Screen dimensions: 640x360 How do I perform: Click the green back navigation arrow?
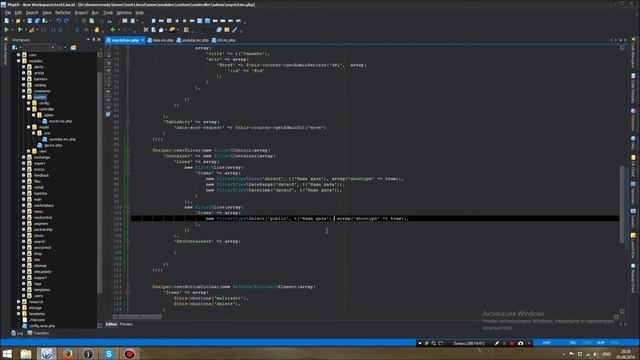[113, 30]
